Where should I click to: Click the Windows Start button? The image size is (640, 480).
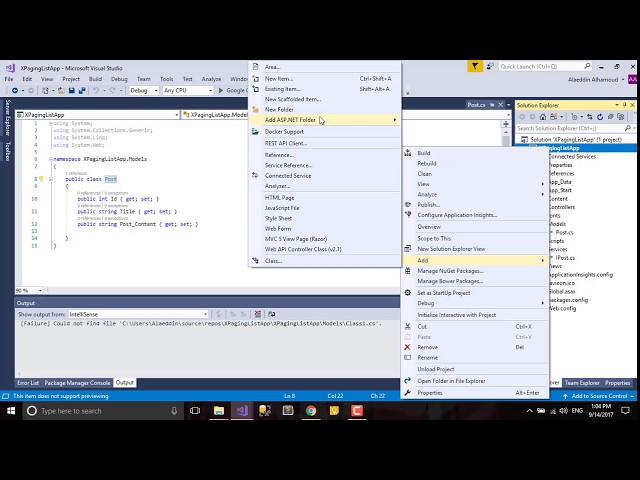coord(11,411)
